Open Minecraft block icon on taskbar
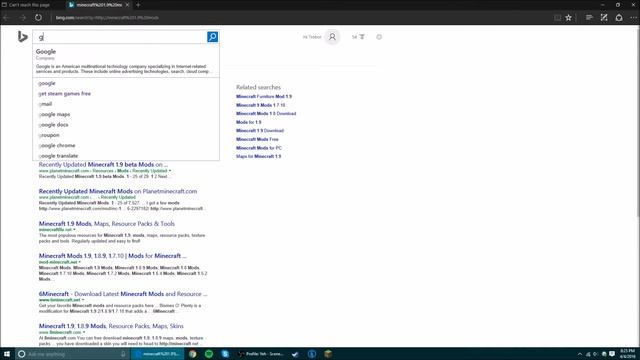640x360 pixels. [x=328, y=354]
